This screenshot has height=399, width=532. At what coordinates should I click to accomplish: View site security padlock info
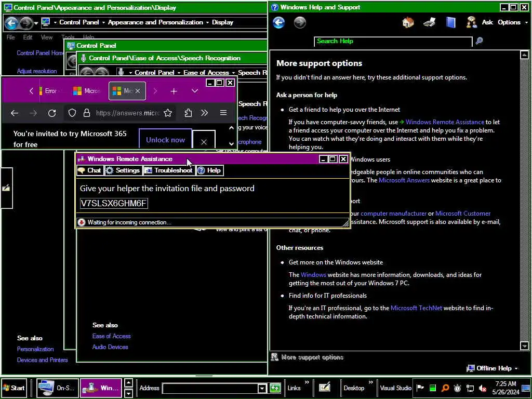[87, 113]
